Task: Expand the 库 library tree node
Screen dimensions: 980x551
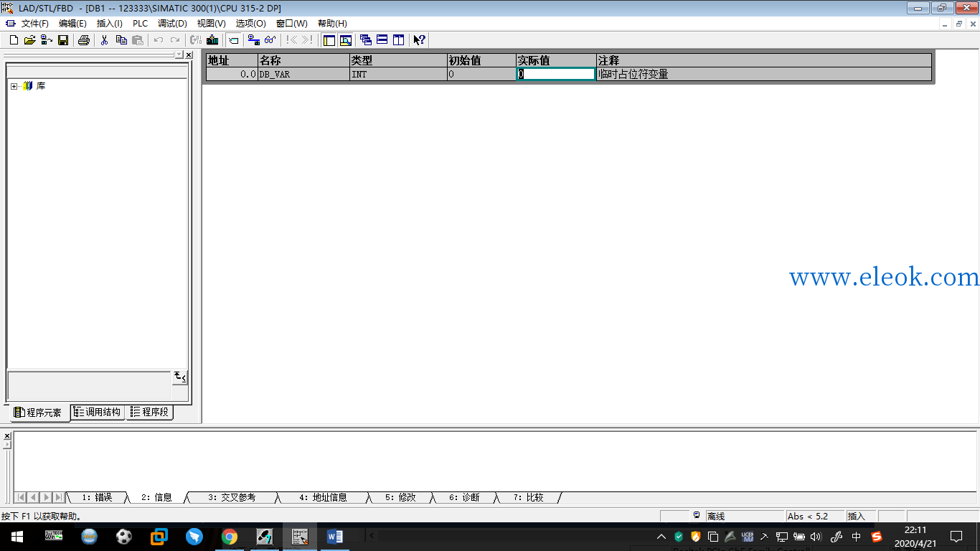Action: [x=14, y=86]
